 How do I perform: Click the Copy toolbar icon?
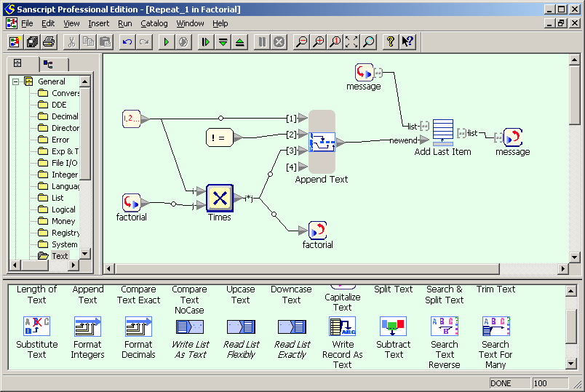88,41
